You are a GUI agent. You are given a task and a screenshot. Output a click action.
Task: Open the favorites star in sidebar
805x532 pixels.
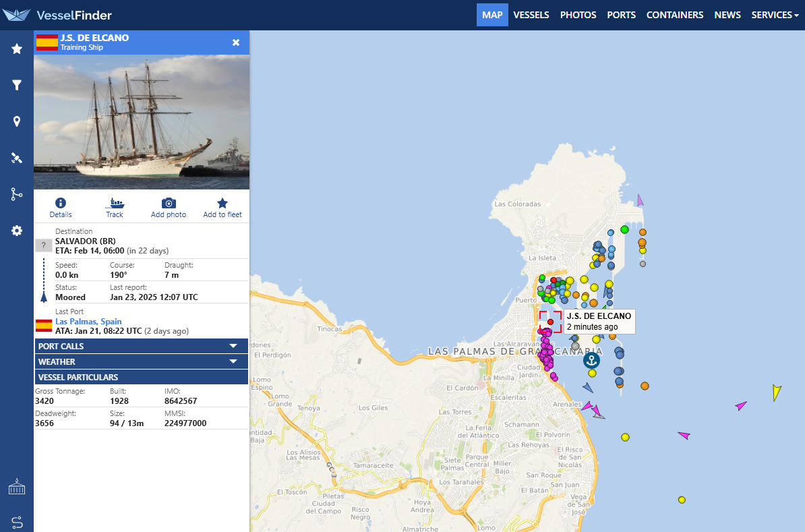tap(17, 49)
